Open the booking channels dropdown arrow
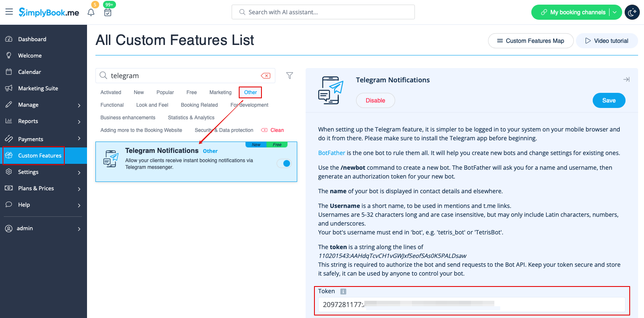Screen dimensions: 644x318 coord(615,12)
